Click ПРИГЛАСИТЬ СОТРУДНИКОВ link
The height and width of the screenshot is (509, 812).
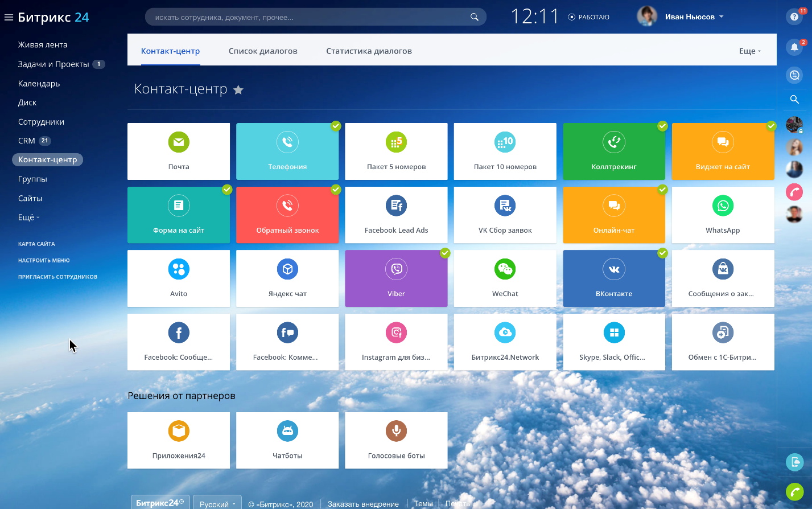[57, 277]
